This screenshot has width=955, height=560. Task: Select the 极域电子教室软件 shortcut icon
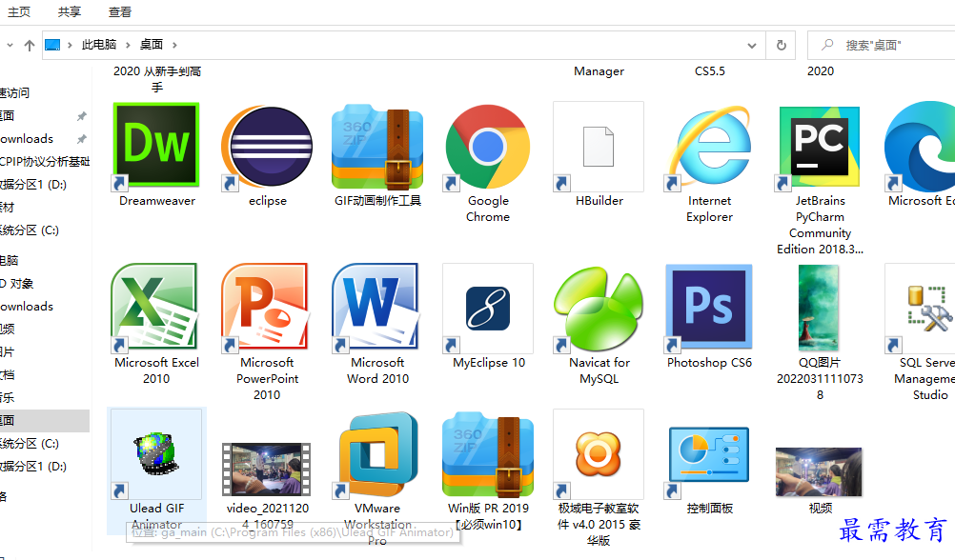click(599, 454)
